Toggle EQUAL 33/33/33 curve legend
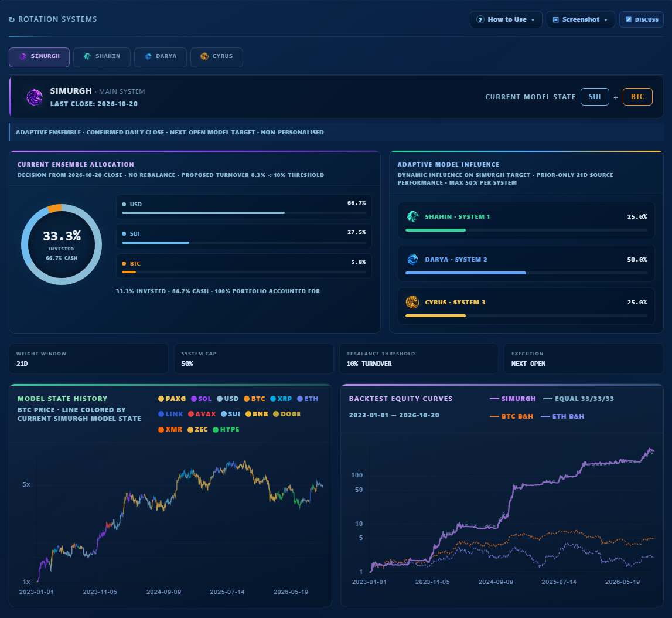The width and height of the screenshot is (672, 618). pos(579,399)
